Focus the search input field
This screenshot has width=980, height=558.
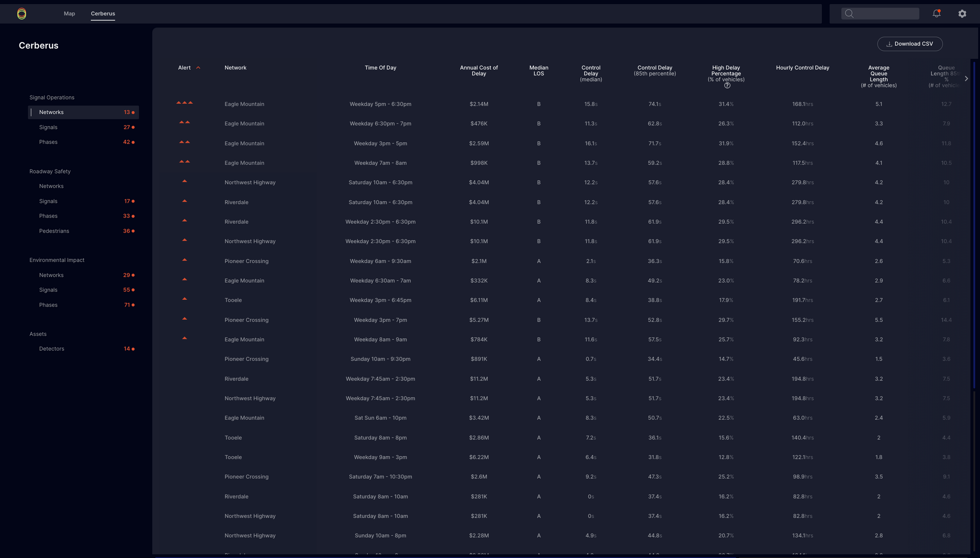pyautogui.click(x=885, y=14)
